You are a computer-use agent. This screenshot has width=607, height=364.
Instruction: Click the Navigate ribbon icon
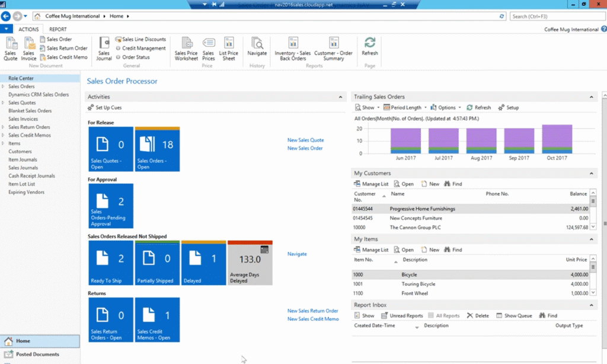[x=257, y=46]
